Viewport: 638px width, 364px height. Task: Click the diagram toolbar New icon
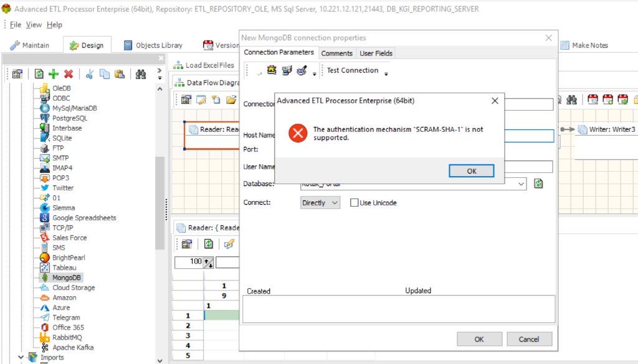(x=216, y=100)
